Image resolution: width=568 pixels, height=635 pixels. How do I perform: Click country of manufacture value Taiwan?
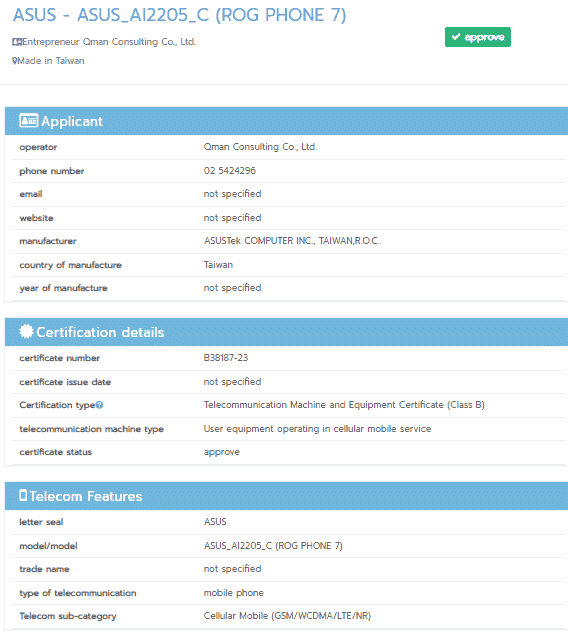[x=218, y=264]
